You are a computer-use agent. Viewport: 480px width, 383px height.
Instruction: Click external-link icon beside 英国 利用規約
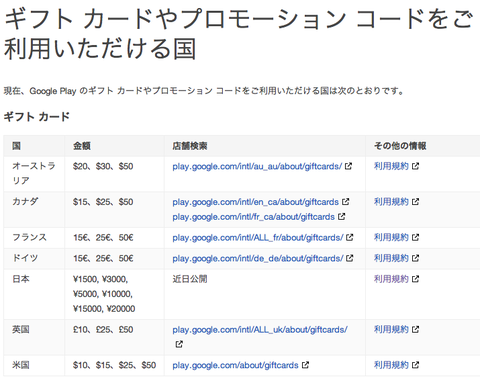pos(415,329)
